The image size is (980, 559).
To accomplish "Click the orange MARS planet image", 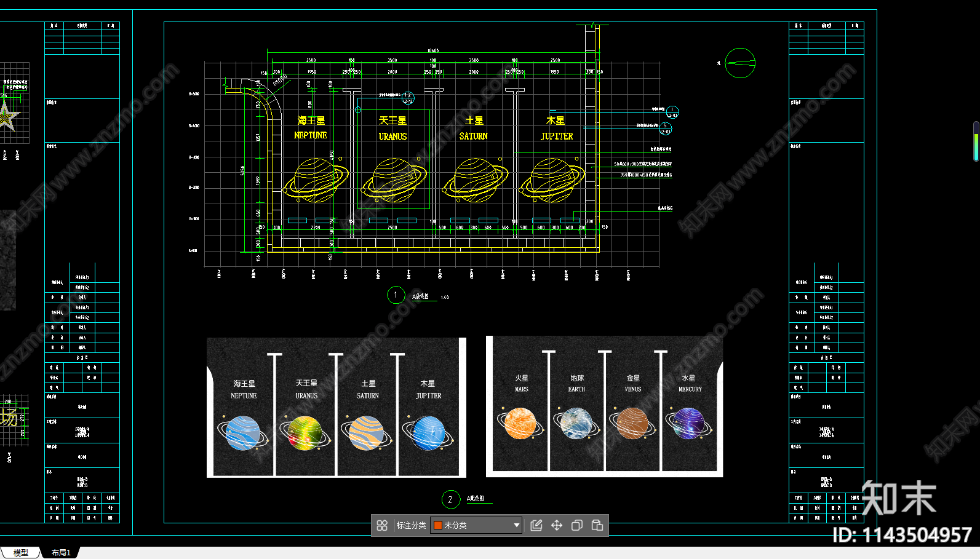I will (x=520, y=423).
